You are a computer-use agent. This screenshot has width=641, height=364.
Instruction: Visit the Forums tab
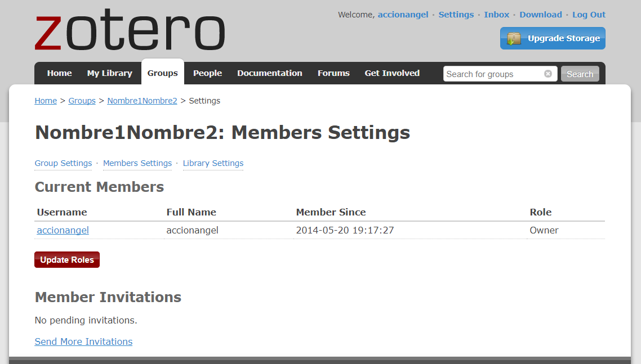tap(333, 73)
